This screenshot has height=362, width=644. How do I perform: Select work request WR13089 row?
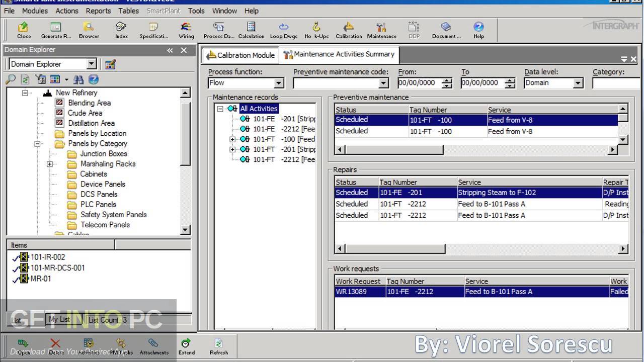pyautogui.click(x=481, y=292)
